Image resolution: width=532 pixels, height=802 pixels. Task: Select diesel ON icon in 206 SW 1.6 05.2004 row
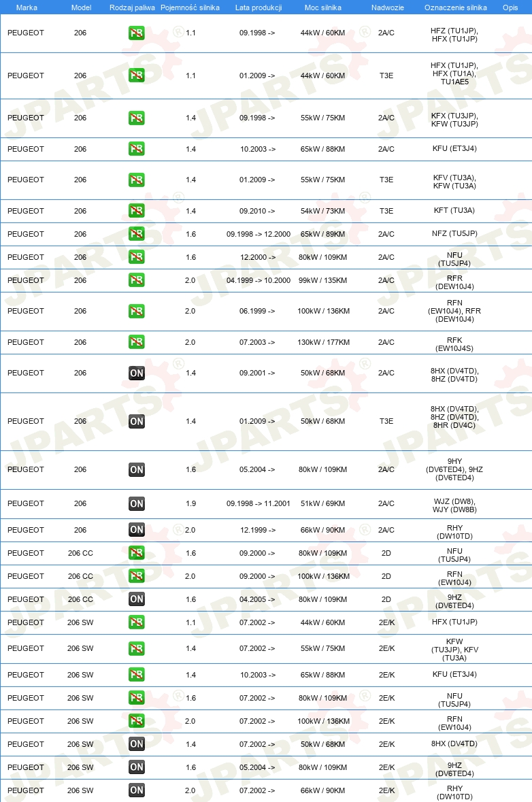(137, 767)
